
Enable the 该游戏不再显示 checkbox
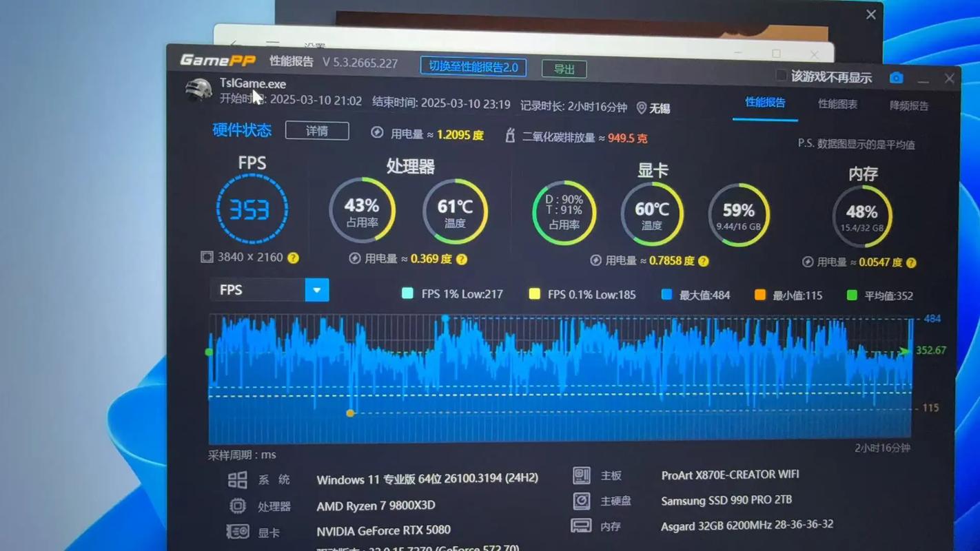click(x=781, y=75)
